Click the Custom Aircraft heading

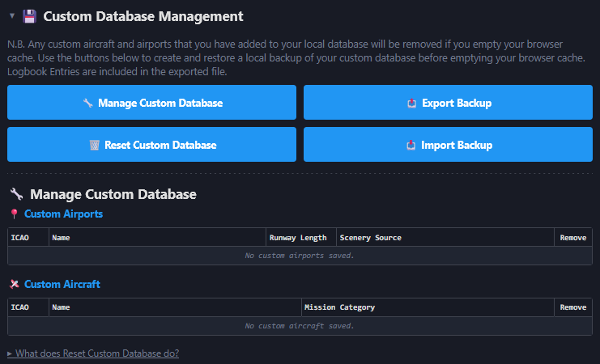coord(62,284)
